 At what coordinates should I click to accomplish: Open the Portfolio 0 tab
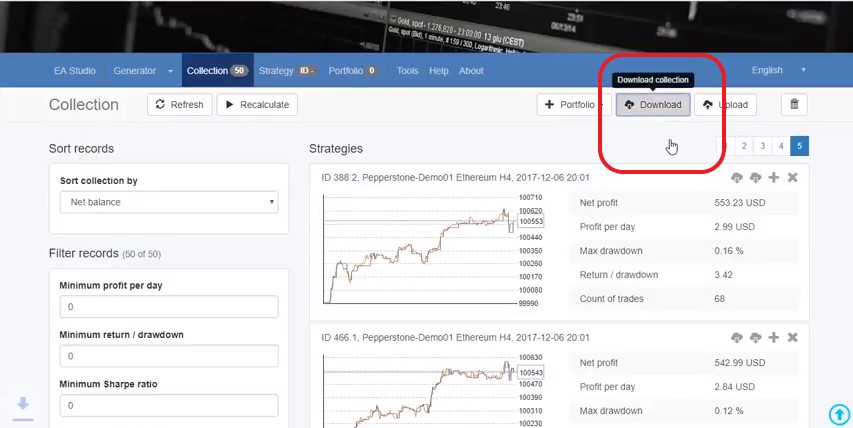tap(353, 71)
